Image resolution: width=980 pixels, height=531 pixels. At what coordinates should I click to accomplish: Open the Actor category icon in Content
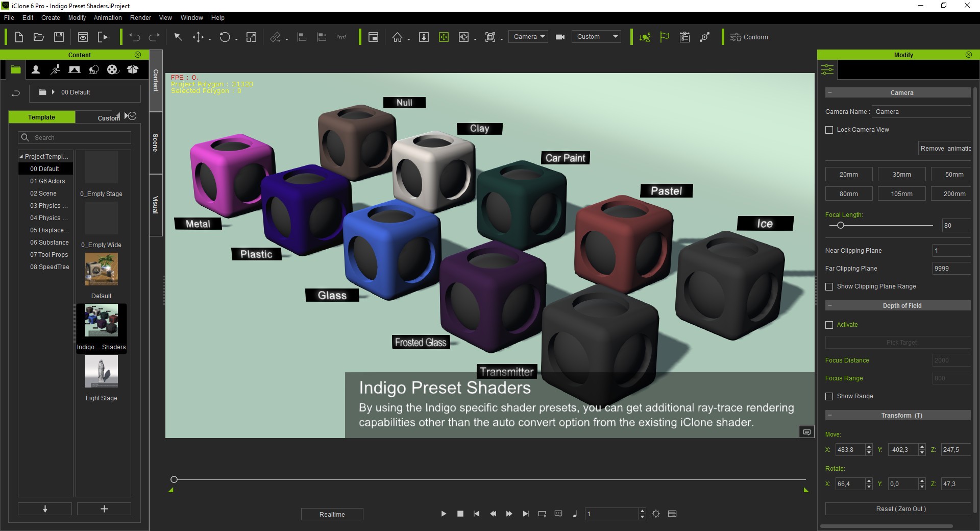point(36,69)
